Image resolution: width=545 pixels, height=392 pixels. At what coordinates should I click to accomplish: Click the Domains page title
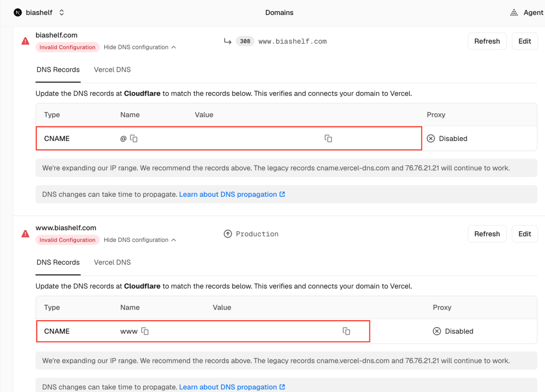click(x=279, y=13)
